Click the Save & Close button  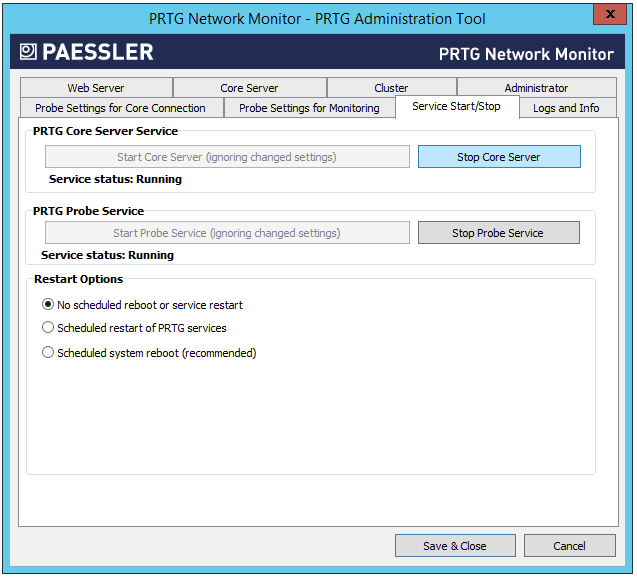point(455,545)
